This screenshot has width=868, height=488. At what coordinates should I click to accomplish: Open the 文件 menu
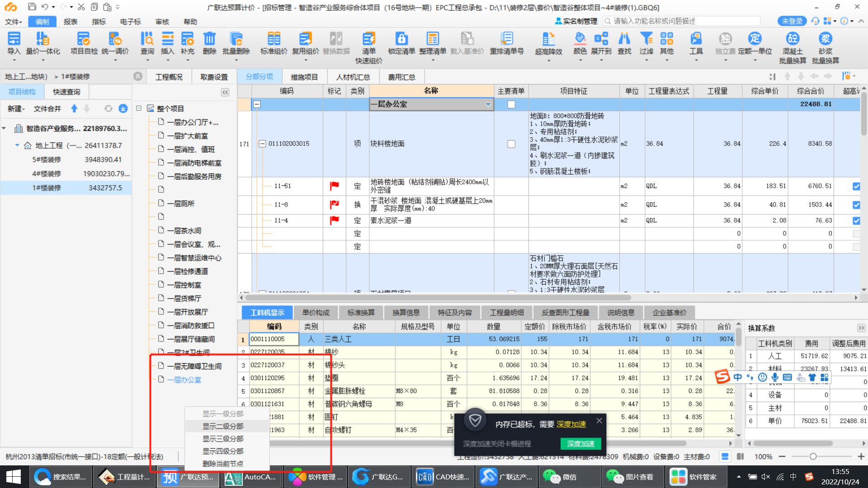click(13, 21)
